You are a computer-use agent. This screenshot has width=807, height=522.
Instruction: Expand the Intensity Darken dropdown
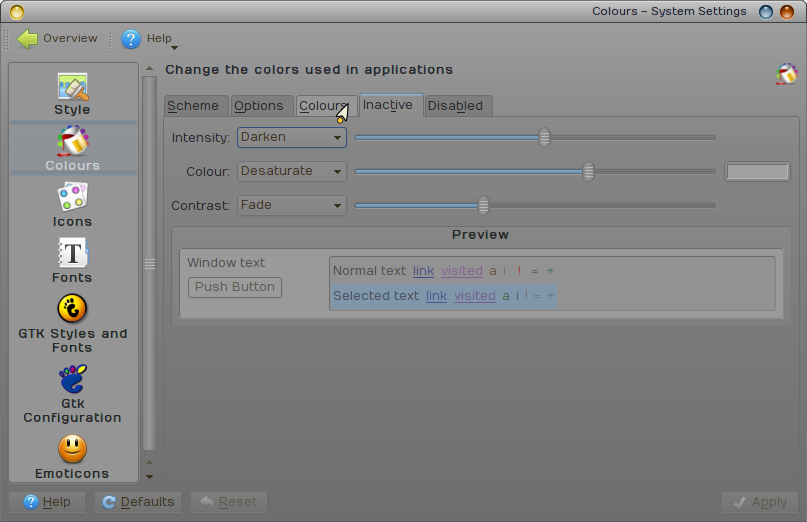(x=292, y=137)
